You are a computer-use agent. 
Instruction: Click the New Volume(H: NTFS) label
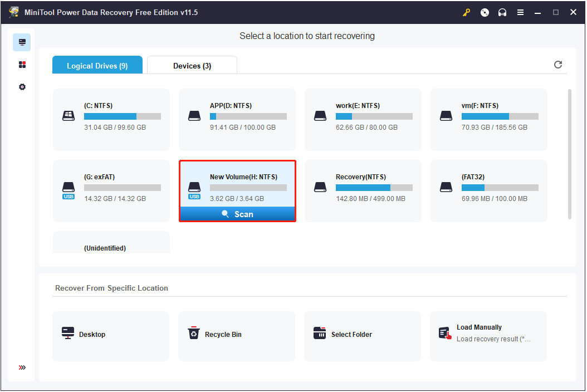(243, 177)
